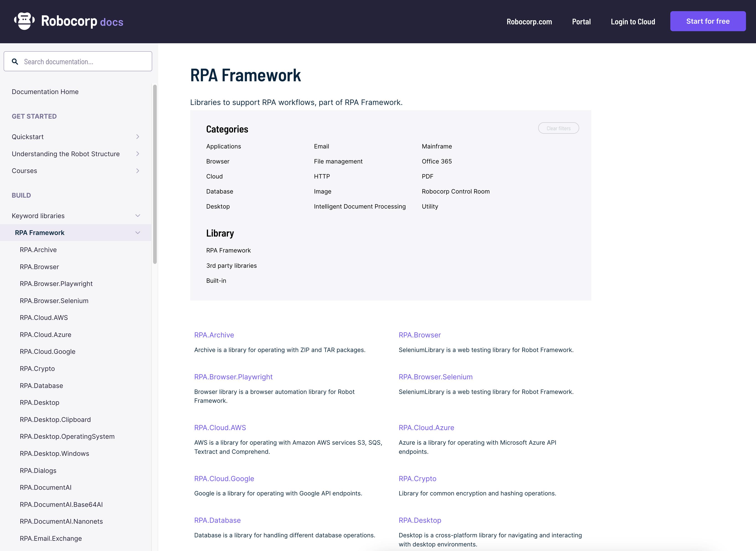
Task: Select RPA.Cloud.Azure in the sidebar
Action: [45, 334]
